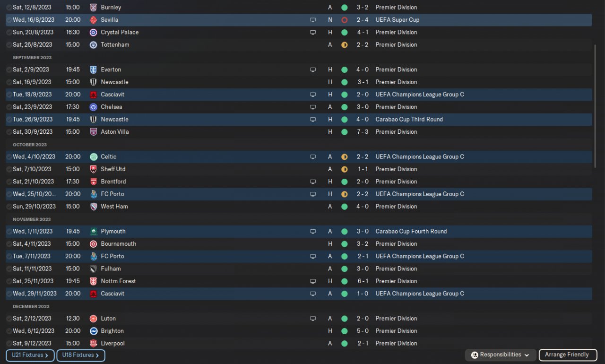This screenshot has width=605, height=364.
Task: Open the Aston Villa 7 - 3 result
Action: pos(363,132)
